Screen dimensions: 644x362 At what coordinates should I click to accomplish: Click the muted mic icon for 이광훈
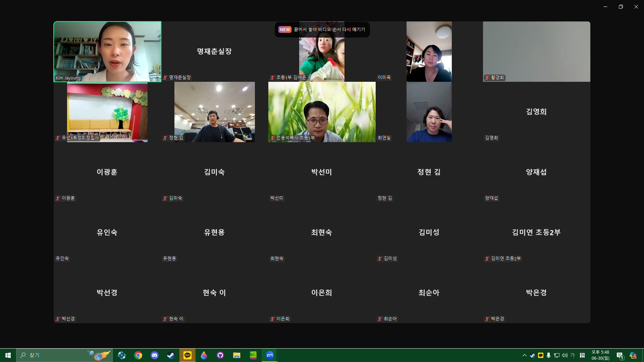(58, 198)
